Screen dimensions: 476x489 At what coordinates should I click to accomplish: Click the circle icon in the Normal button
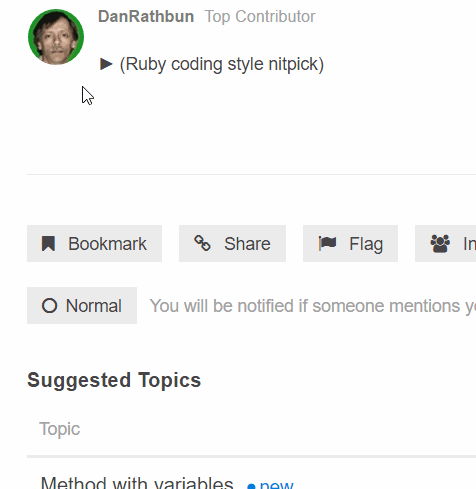(49, 306)
